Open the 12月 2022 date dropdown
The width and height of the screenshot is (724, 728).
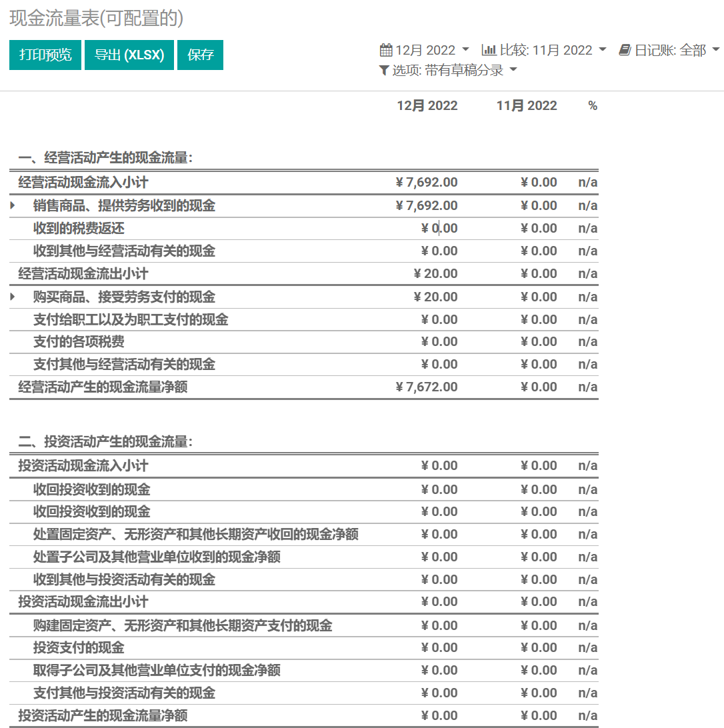coord(425,50)
